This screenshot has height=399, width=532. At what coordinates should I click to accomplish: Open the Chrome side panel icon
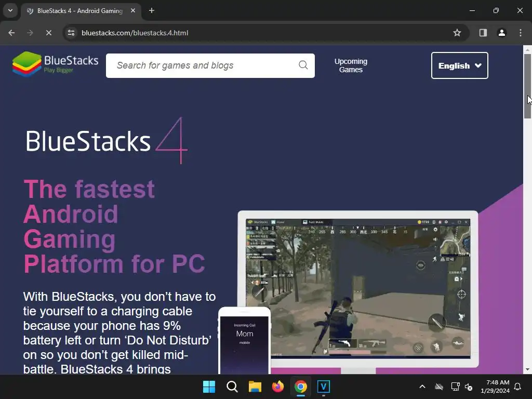click(x=483, y=33)
